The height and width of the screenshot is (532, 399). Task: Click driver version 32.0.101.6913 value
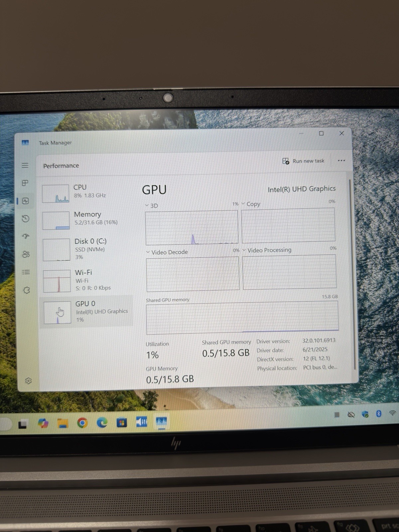click(319, 340)
